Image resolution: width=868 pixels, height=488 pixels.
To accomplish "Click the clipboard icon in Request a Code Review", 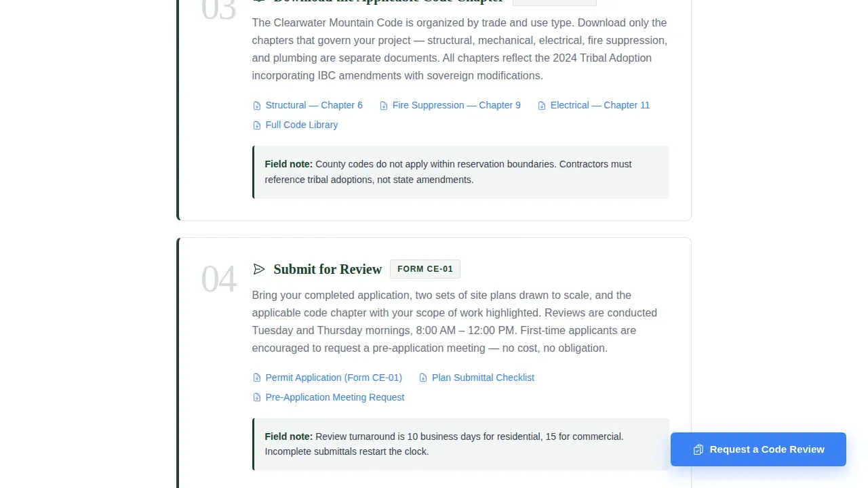I will pyautogui.click(x=698, y=449).
